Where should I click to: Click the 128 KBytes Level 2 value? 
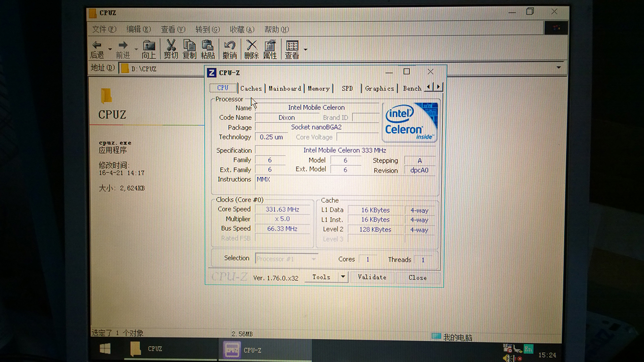376,230
